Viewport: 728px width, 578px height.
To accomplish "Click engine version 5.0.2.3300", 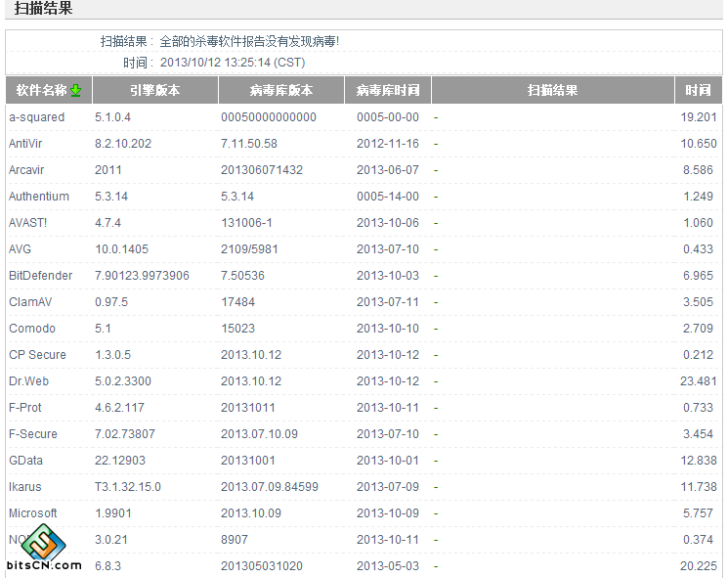I will [x=123, y=381].
